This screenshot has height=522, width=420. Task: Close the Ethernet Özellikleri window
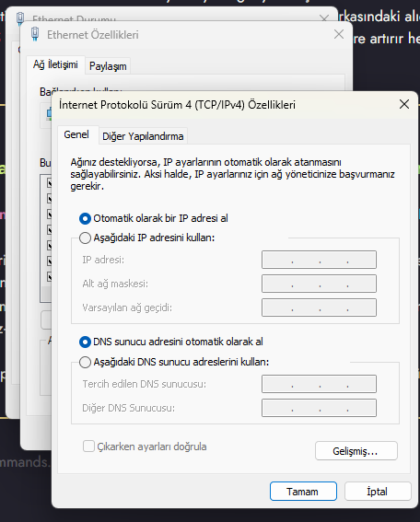339,34
